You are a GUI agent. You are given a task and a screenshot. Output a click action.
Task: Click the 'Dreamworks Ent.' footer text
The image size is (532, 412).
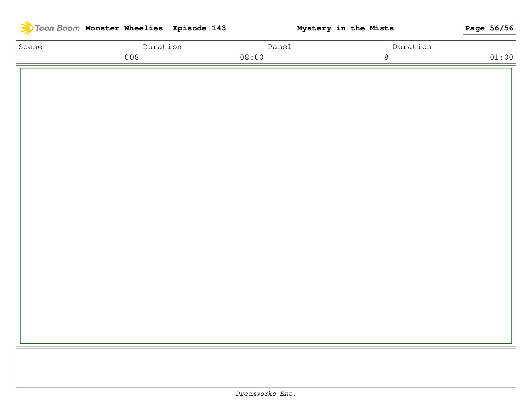click(266, 394)
